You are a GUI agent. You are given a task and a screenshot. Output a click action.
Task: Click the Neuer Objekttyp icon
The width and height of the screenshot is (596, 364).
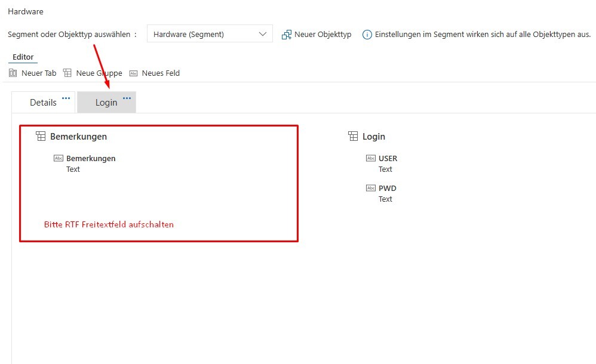point(287,35)
